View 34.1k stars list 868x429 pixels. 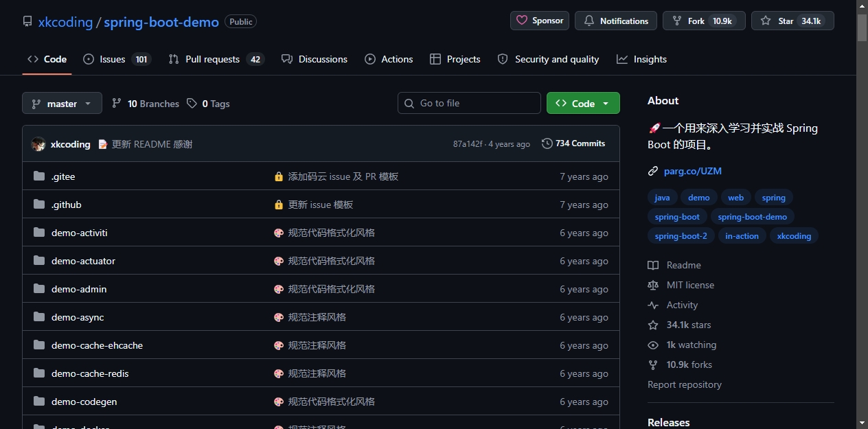(x=680, y=325)
